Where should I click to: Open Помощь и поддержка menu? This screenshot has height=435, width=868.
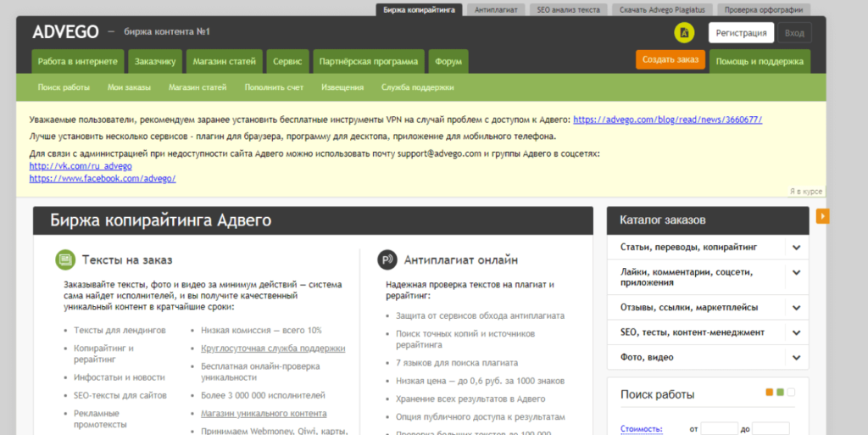coord(759,61)
